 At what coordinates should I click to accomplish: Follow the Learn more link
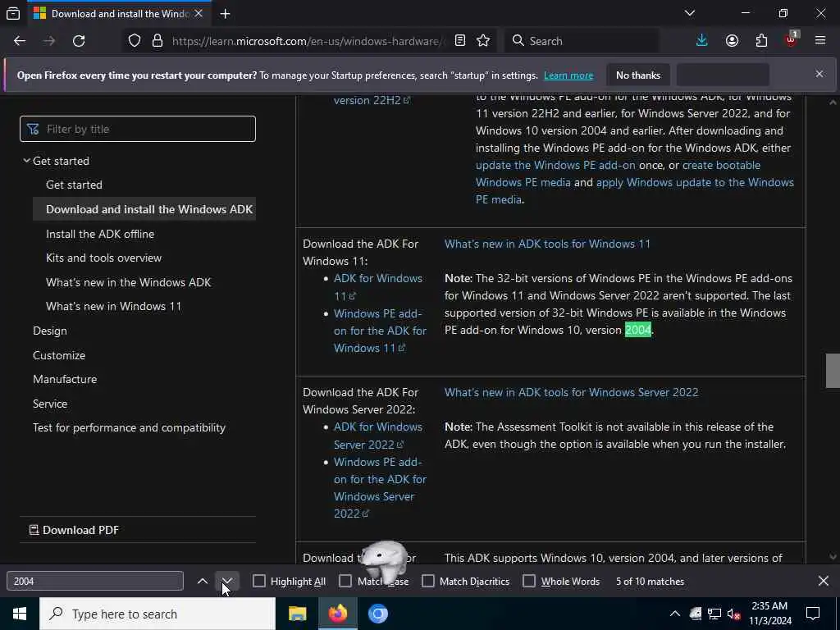(568, 75)
